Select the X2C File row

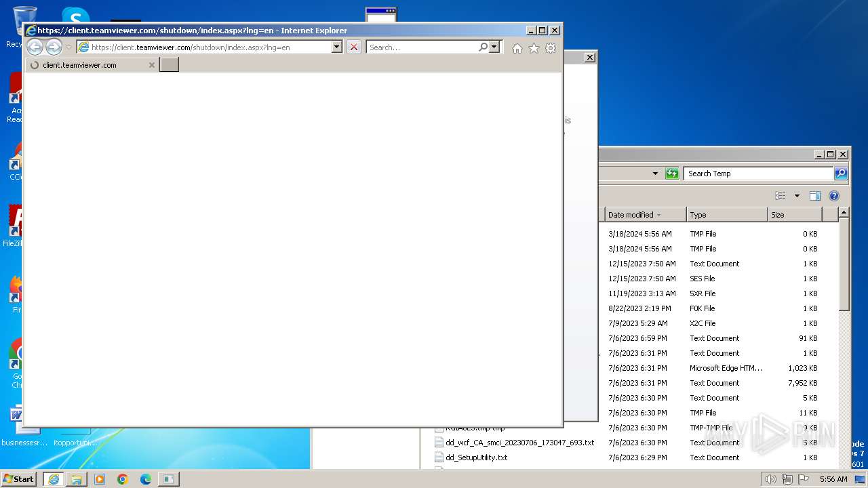712,323
